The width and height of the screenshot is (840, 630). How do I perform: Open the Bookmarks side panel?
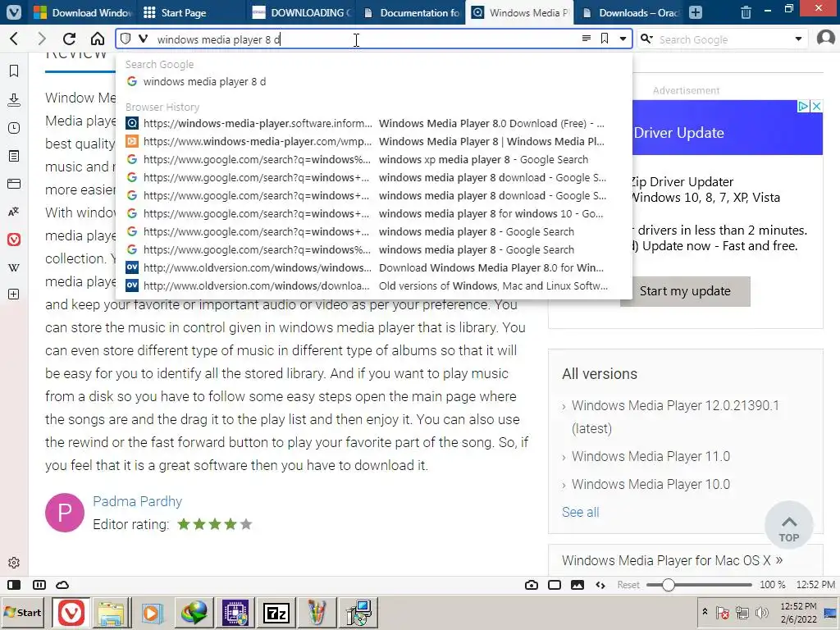(x=14, y=71)
